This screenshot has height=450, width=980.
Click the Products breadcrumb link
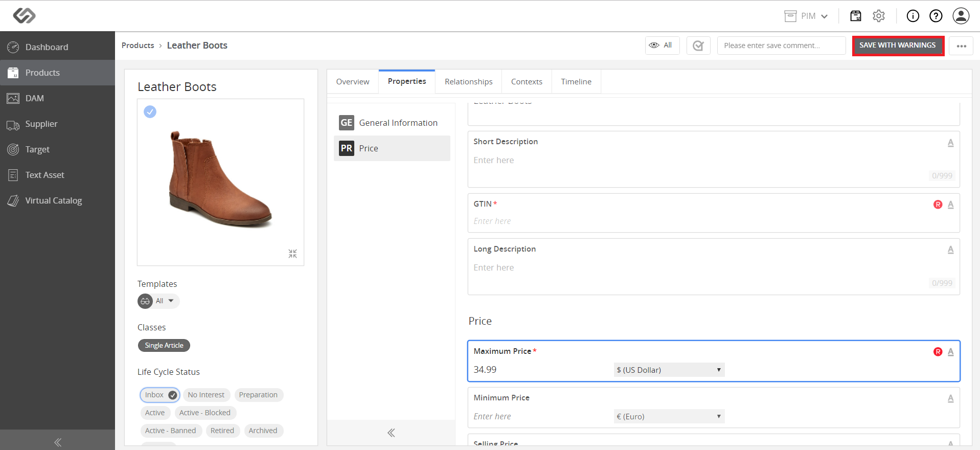(138, 46)
